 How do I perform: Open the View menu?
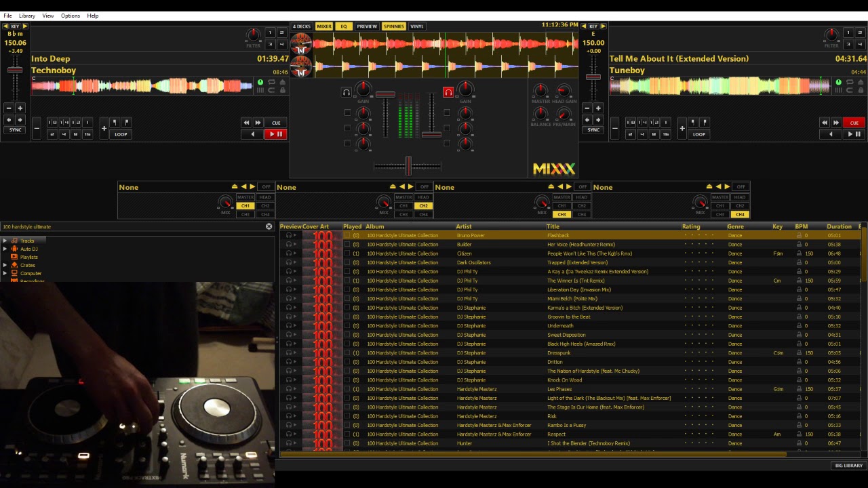pyautogui.click(x=48, y=16)
